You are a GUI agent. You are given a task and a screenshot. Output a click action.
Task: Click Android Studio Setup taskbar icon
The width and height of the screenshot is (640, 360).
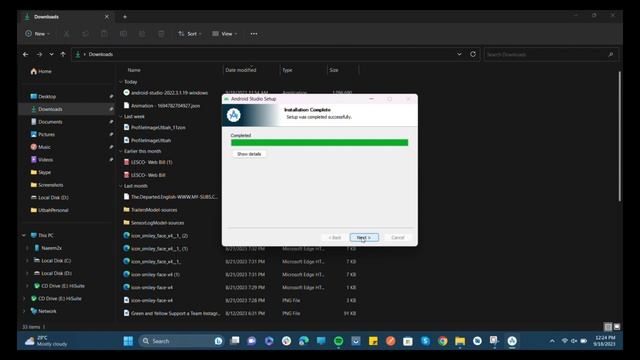[512, 341]
